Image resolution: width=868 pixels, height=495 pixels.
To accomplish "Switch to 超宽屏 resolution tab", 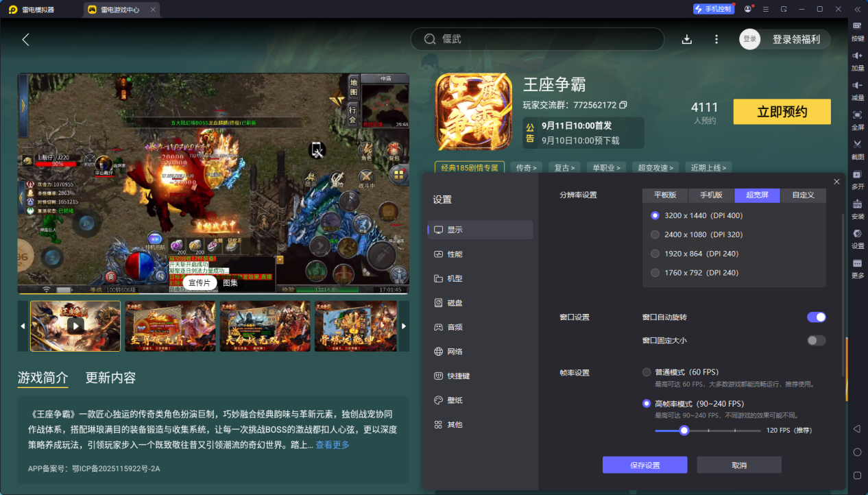I will pos(758,195).
